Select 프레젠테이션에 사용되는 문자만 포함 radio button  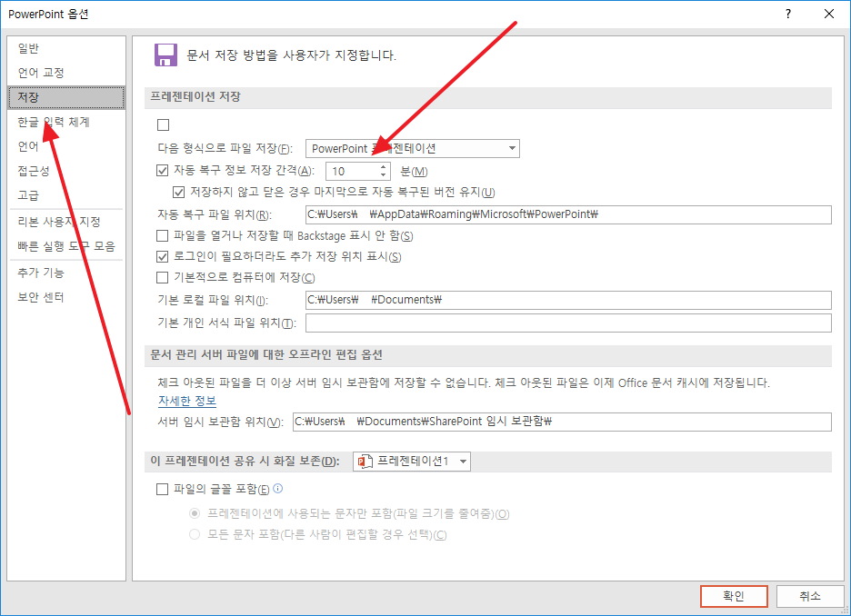[195, 513]
